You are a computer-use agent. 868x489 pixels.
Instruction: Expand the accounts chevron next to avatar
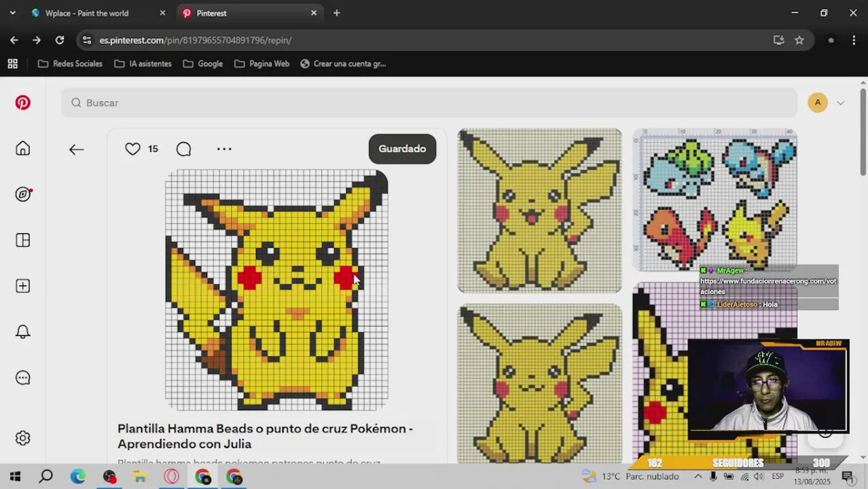point(840,103)
